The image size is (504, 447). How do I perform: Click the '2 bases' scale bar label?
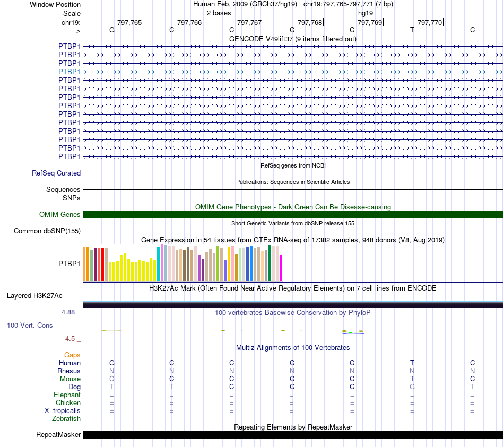click(219, 13)
